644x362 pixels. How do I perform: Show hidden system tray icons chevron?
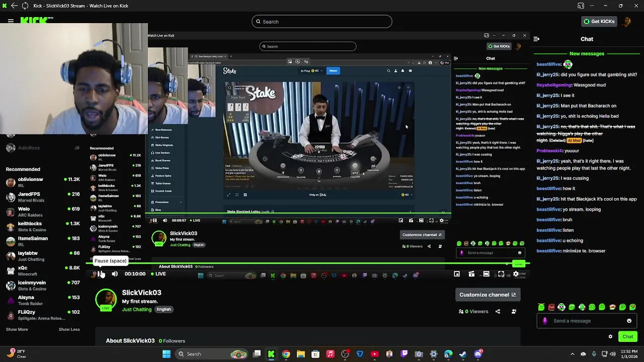tap(572, 354)
